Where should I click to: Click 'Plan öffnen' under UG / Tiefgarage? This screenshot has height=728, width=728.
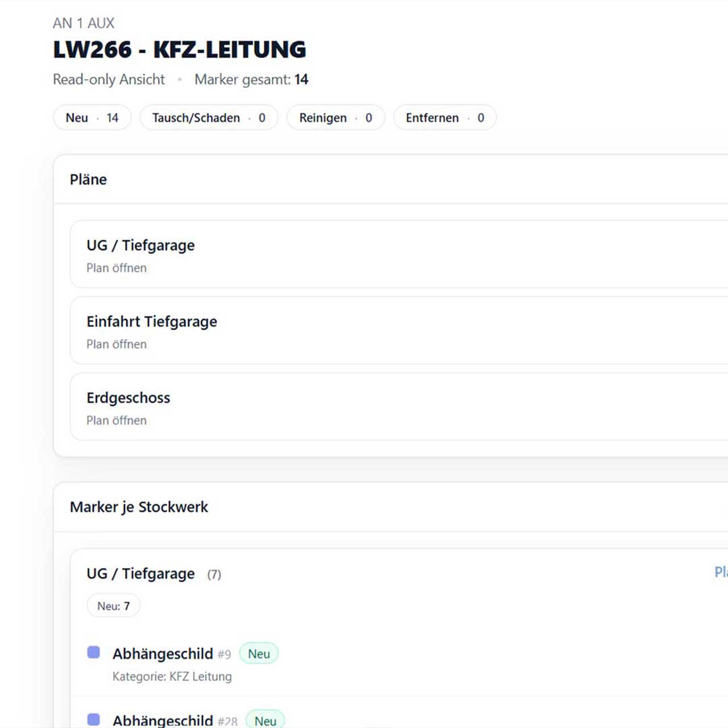tap(117, 268)
